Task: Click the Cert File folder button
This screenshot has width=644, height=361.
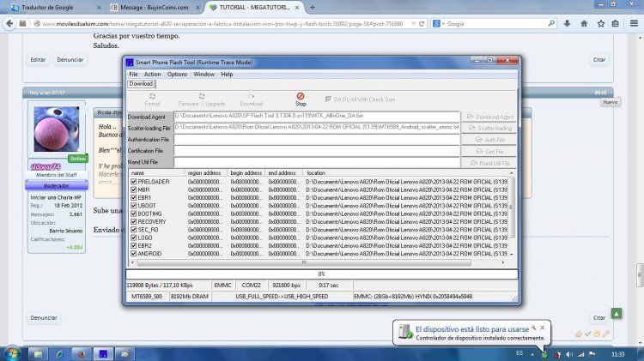Action: (x=489, y=152)
